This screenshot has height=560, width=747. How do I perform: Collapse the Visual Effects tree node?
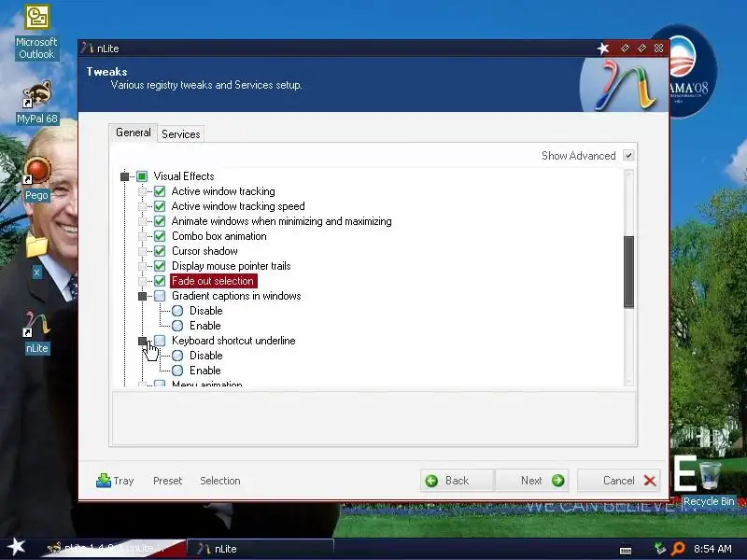124,176
